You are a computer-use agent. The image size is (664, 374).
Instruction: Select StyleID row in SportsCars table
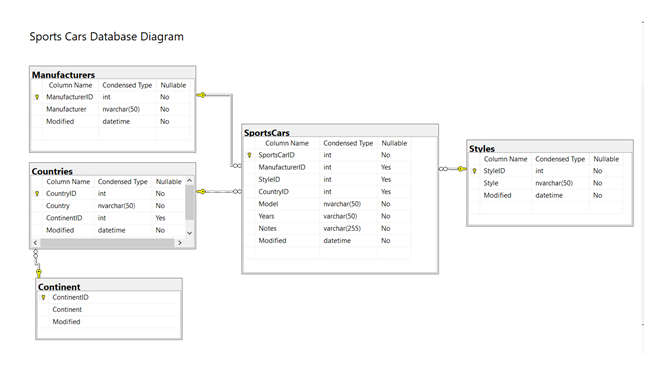pos(327,180)
